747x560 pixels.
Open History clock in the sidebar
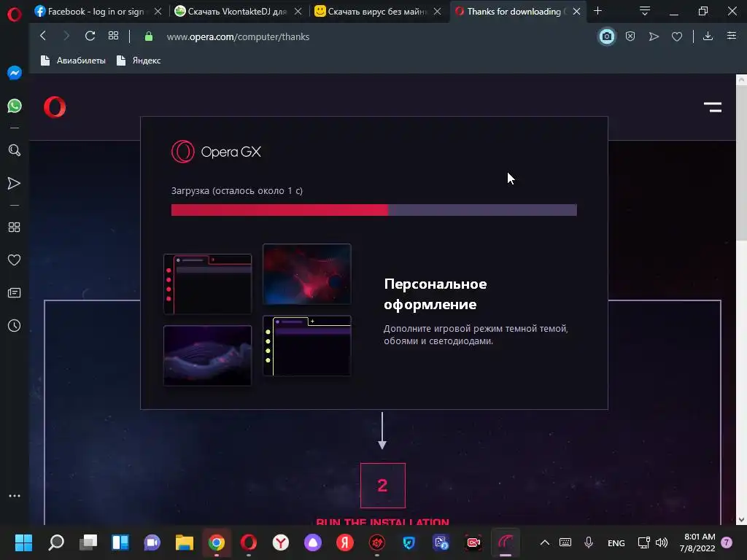point(15,326)
